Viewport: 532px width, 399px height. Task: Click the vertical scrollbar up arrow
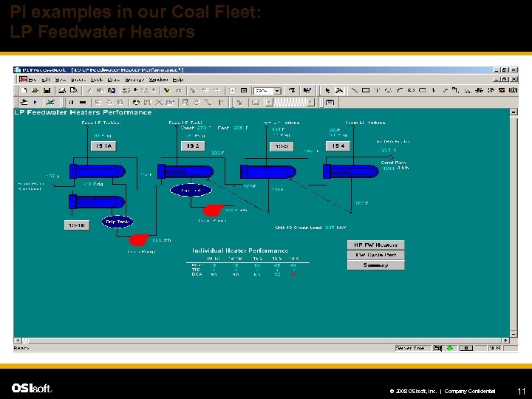coord(514,112)
